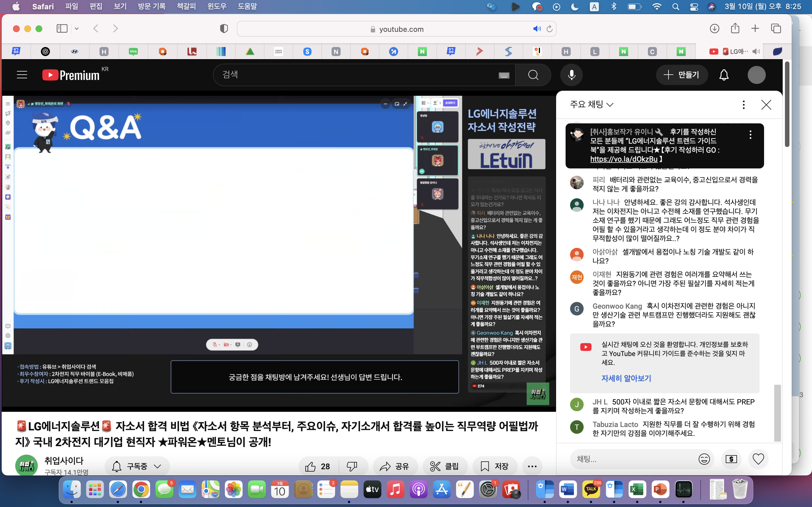Click the Super Chat dollar icon

731,459
